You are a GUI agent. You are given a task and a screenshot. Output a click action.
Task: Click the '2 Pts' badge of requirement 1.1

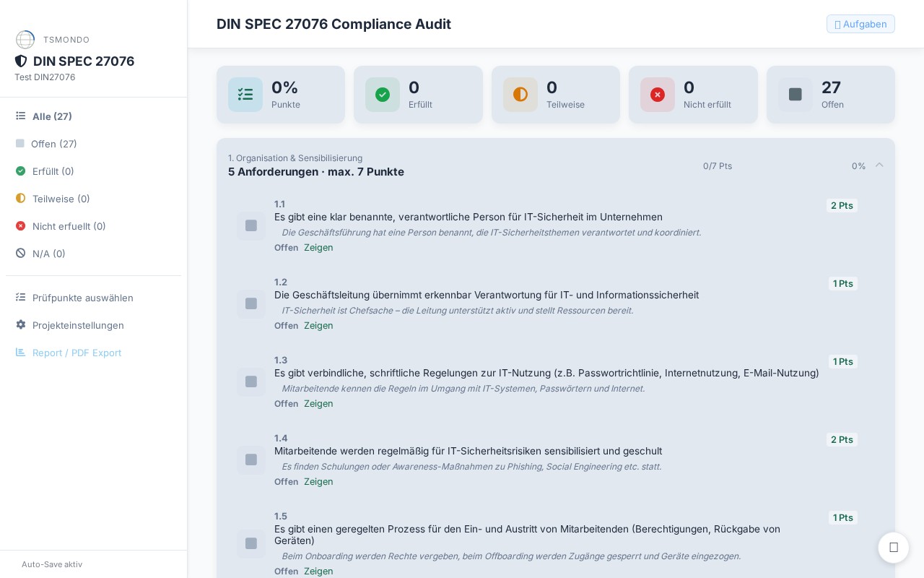pyautogui.click(x=842, y=205)
